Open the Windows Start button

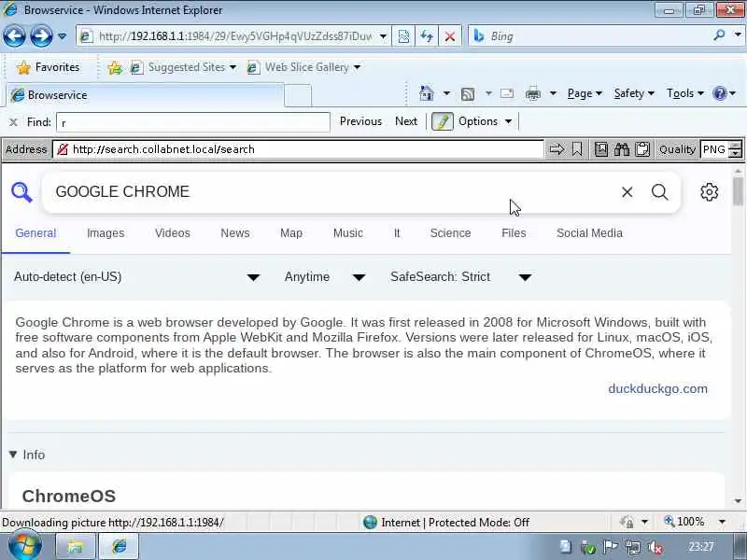click(x=25, y=546)
